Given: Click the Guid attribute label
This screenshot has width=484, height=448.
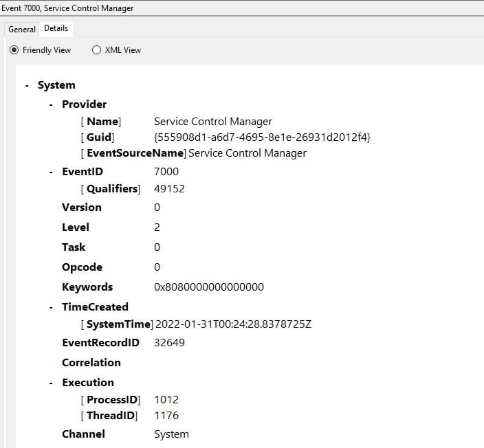Looking at the screenshot, I should pos(99,137).
